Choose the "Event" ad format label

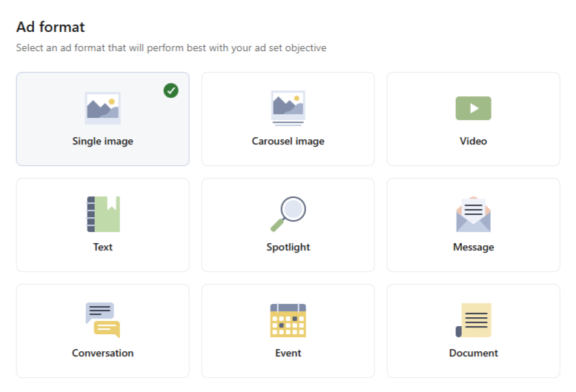(288, 353)
